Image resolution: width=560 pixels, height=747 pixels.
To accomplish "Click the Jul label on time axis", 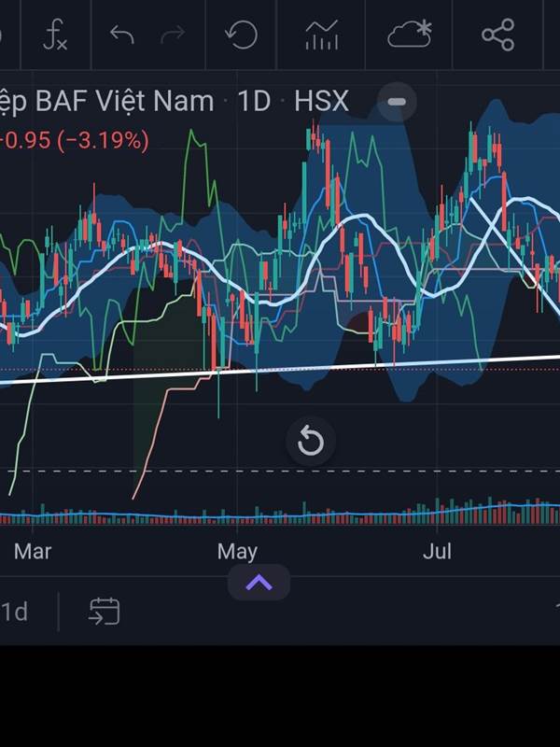I will click(x=437, y=552).
